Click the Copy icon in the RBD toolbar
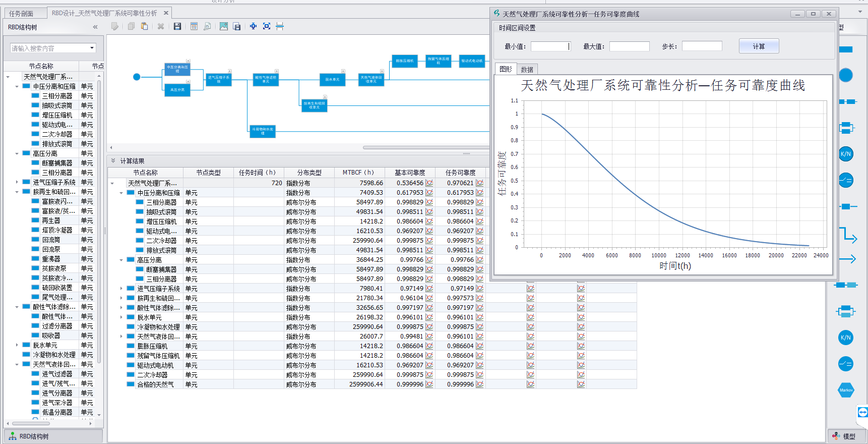Screen dimensions: 868x444 (131, 26)
